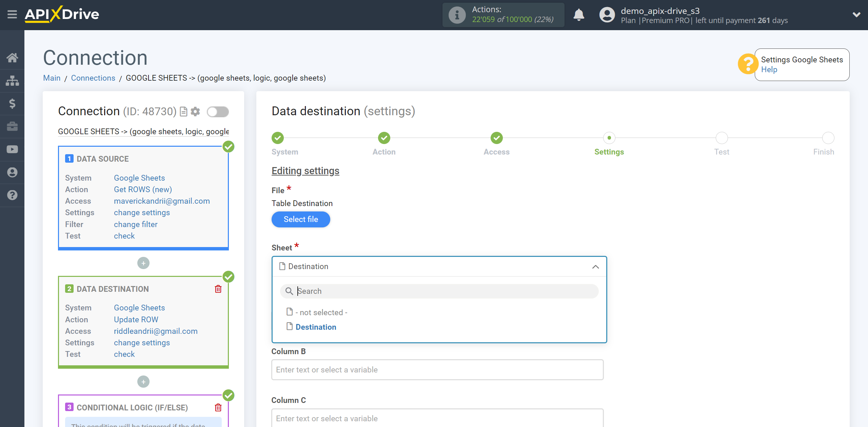This screenshot has height=427, width=868.
Task: Open the connection notes document icon
Action: click(x=183, y=111)
